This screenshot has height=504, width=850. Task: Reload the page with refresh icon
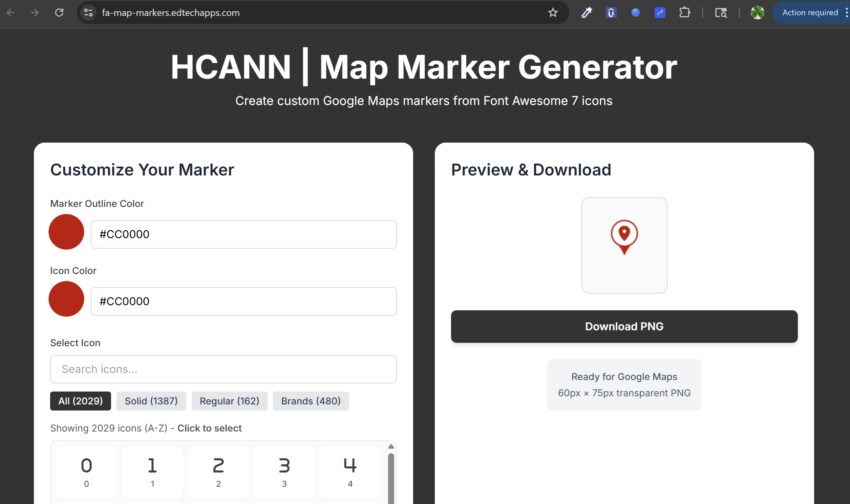click(59, 12)
